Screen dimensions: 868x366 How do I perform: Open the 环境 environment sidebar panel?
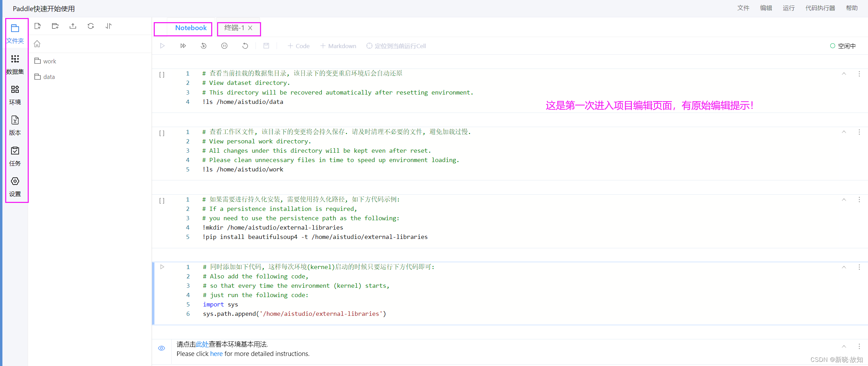pyautogui.click(x=15, y=95)
